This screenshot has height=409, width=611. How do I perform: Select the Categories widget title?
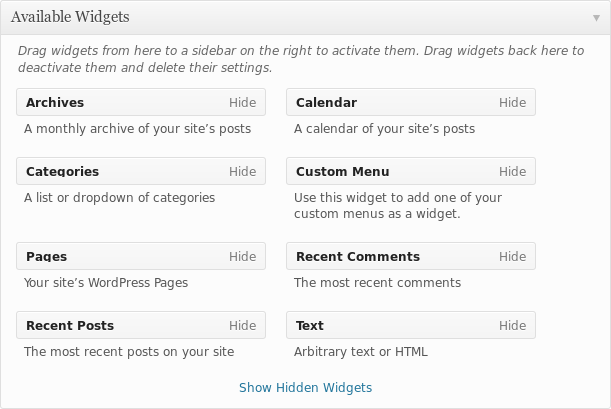pyautogui.click(x=62, y=171)
